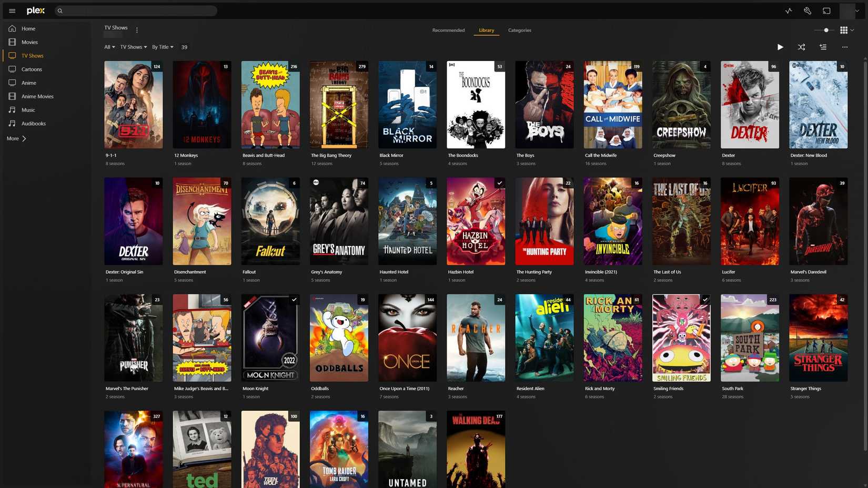Open the hamburger navigation menu
Screen dimensions: 868x488
pyautogui.click(x=12, y=11)
